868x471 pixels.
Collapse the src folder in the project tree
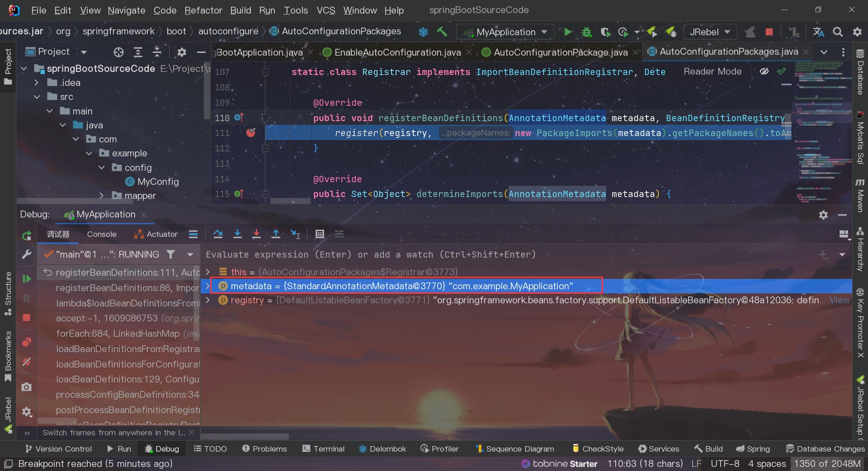click(x=37, y=97)
